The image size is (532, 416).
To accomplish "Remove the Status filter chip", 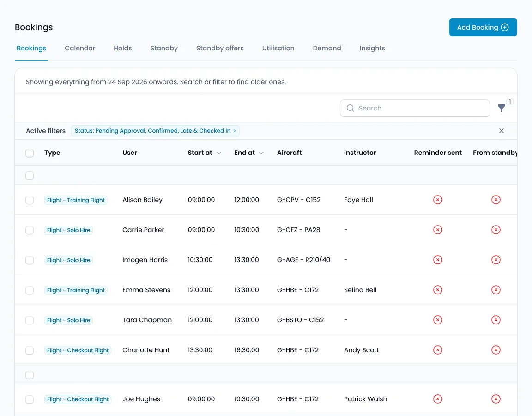I will (x=235, y=131).
